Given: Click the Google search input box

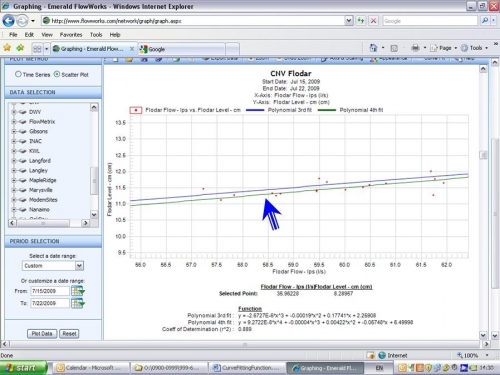Looking at the screenshot, I should coord(430,21).
